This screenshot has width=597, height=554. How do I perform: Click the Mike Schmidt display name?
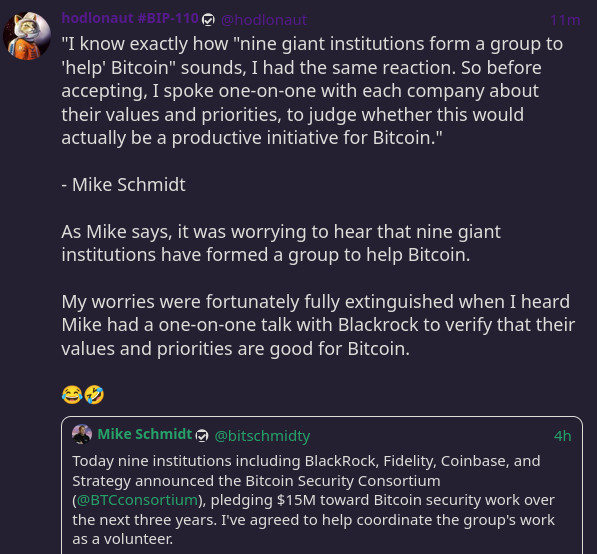(145, 434)
